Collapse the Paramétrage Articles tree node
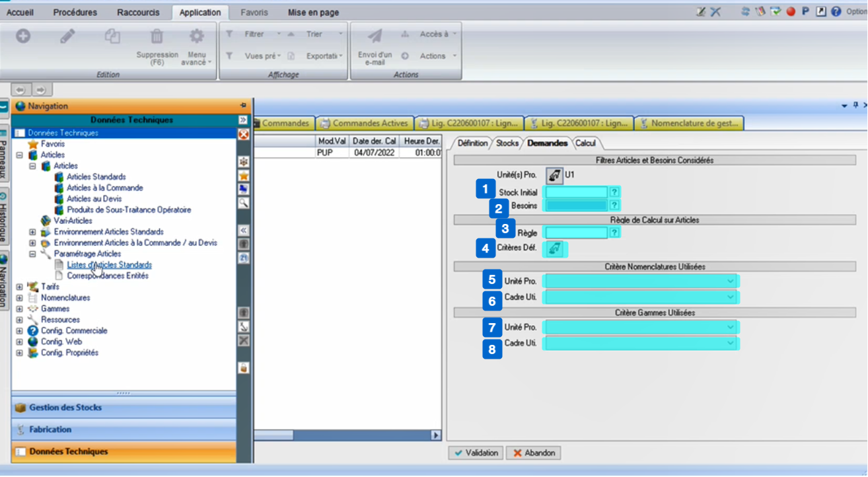The width and height of the screenshot is (868, 477). point(32,254)
